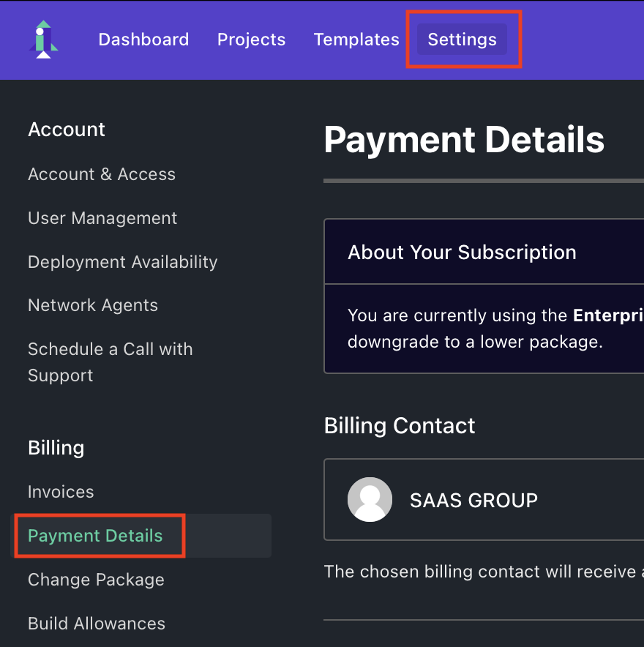This screenshot has width=644, height=647.
Task: Open Change Package page
Action: 96,580
